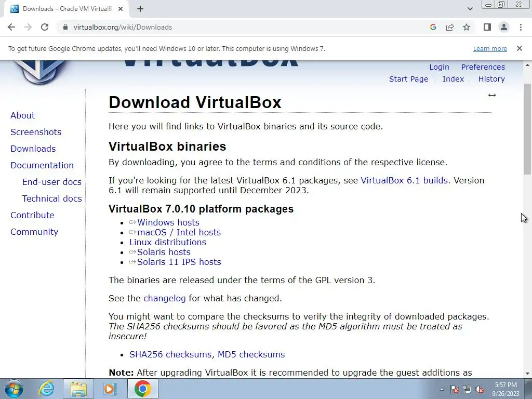Download Solaris hosts package
Screen dimensions: 532x399
164,252
